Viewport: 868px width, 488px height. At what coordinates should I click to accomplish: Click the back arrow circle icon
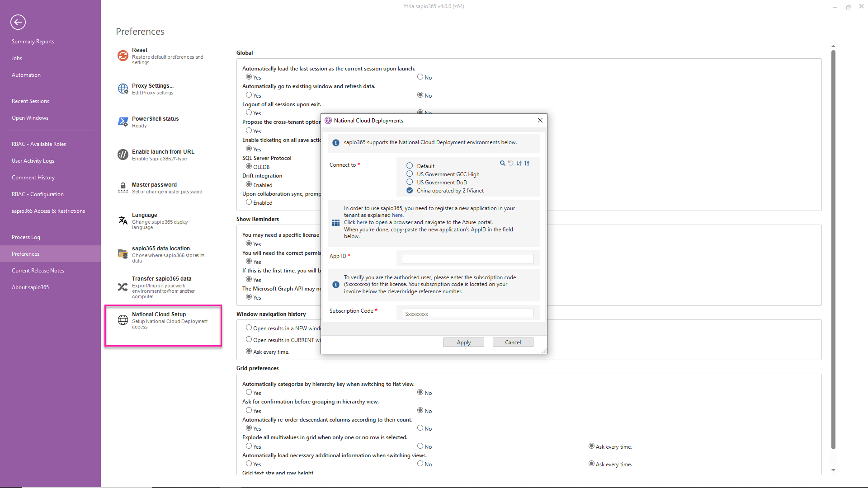tap(18, 22)
